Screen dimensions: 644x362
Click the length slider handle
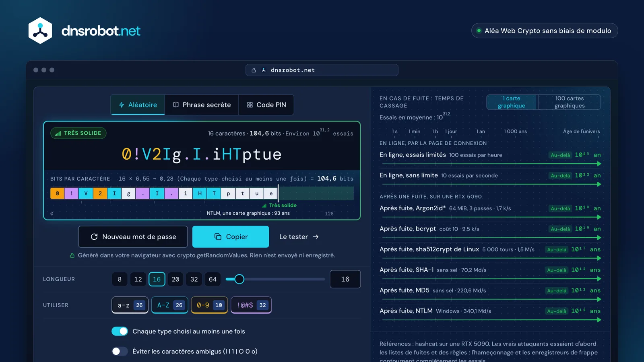(x=239, y=279)
